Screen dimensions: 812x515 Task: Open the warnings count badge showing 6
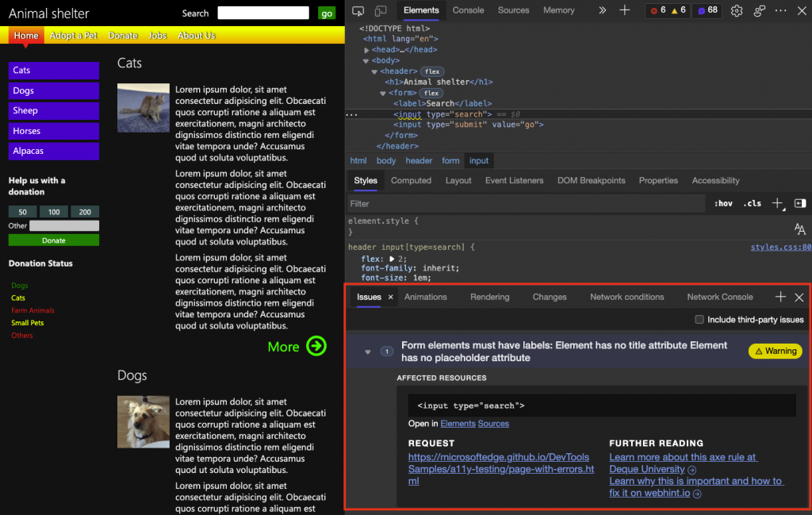[x=679, y=10]
